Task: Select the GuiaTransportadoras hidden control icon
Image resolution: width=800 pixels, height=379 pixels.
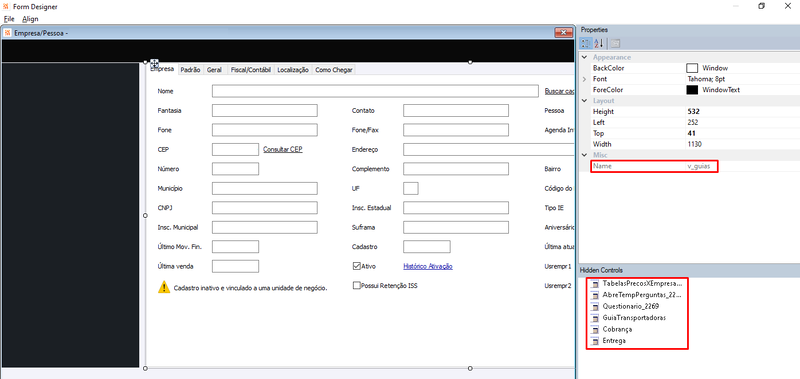Action: click(594, 318)
